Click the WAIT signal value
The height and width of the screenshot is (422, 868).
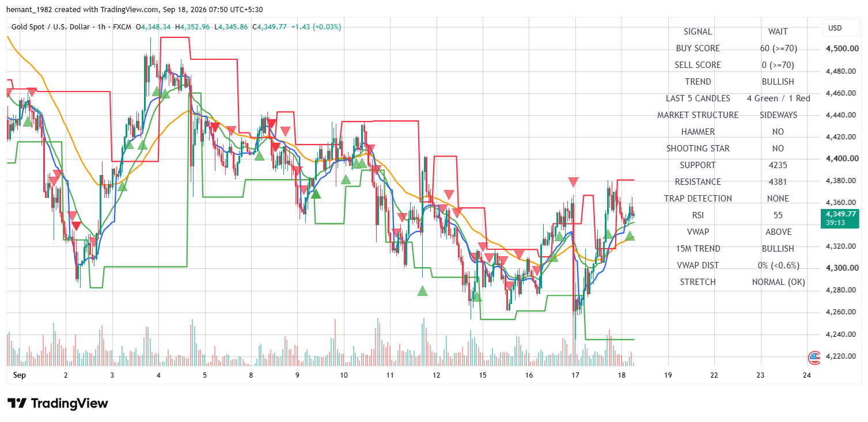tap(778, 32)
